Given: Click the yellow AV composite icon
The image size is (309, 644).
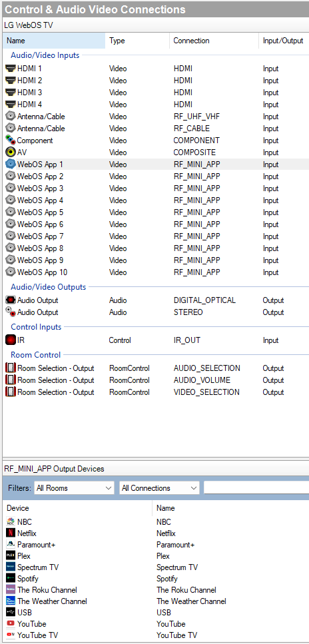Looking at the screenshot, I should click(11, 153).
